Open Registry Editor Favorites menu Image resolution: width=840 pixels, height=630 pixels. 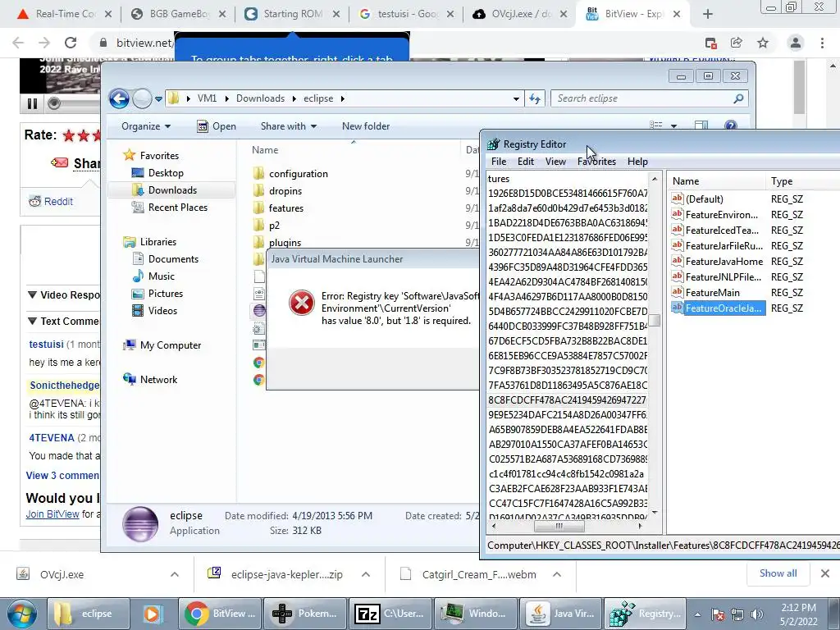pyautogui.click(x=596, y=162)
